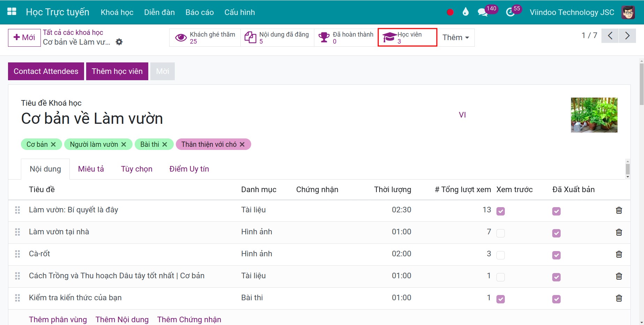The width and height of the screenshot is (644, 325).
Task: Open the water drop icon in the top bar
Action: click(465, 12)
